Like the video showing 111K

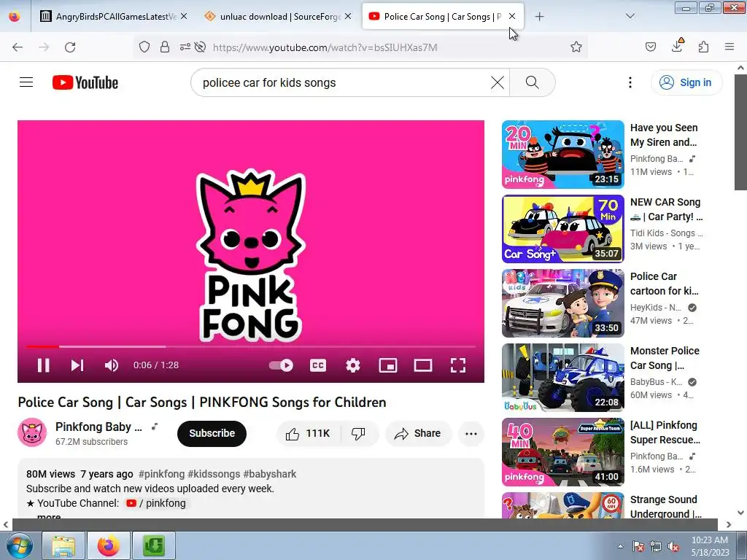point(308,433)
